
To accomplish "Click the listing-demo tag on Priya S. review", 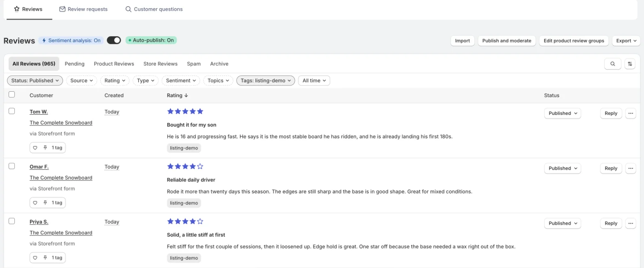I will coord(184,258).
